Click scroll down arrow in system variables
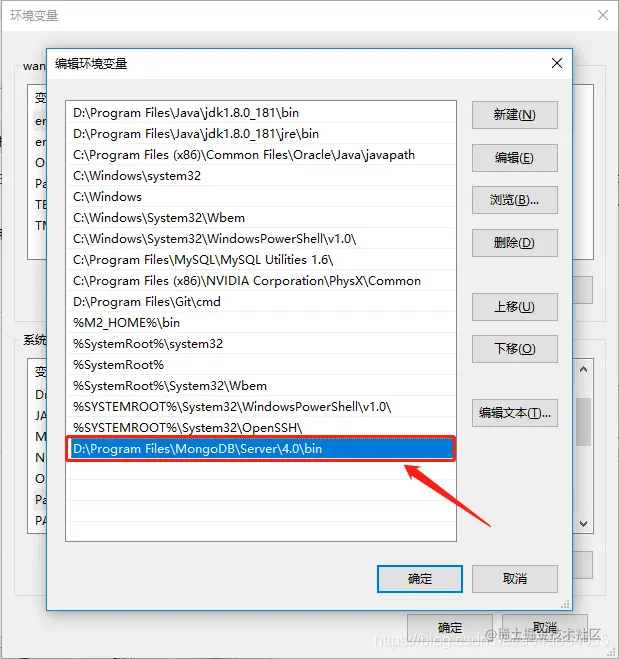619x659 pixels. pyautogui.click(x=583, y=524)
